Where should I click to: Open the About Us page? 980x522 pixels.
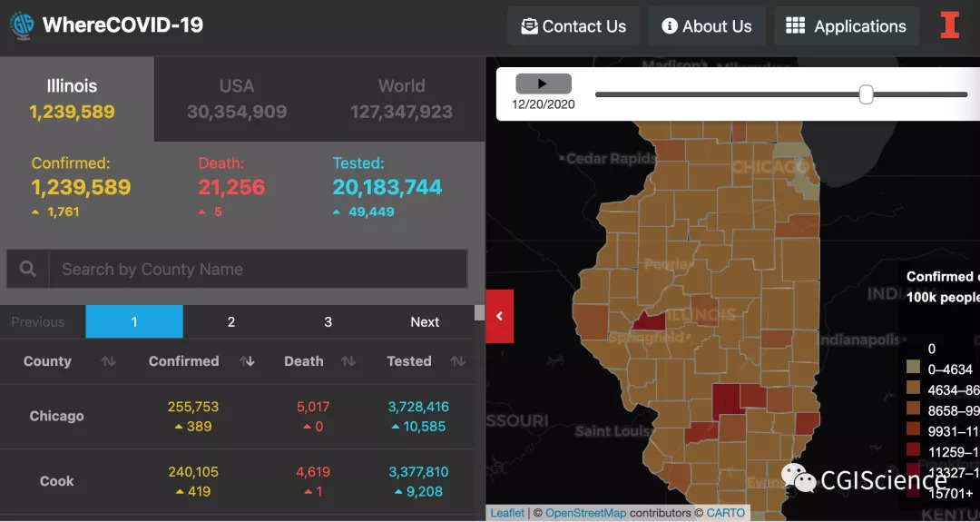(707, 26)
